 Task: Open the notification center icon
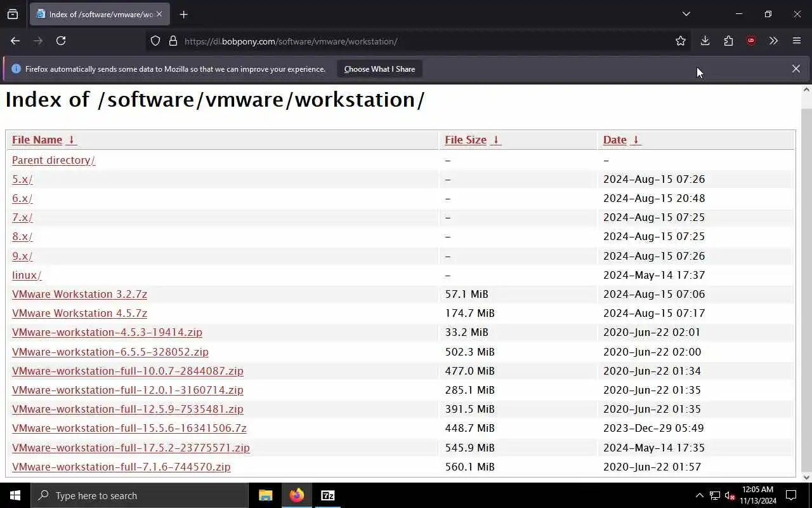pyautogui.click(x=791, y=495)
